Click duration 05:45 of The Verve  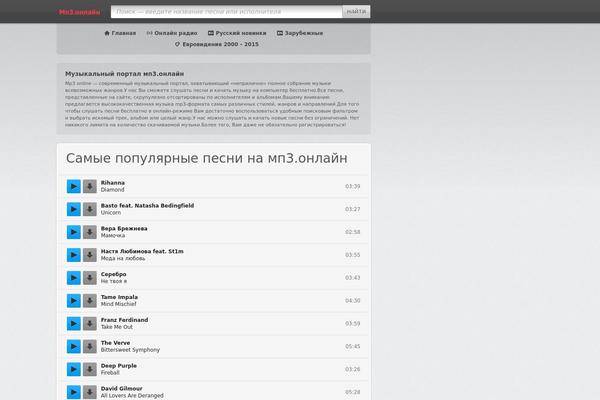point(352,346)
